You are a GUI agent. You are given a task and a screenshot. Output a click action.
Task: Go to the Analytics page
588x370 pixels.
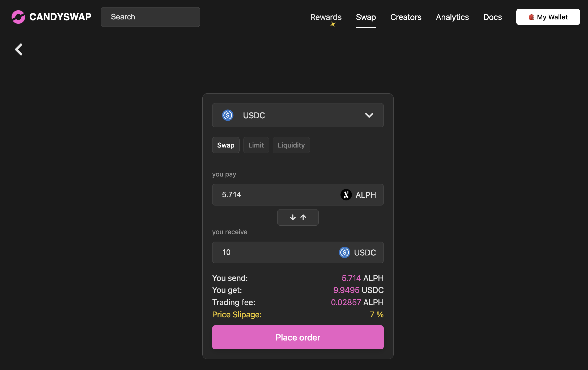(452, 17)
